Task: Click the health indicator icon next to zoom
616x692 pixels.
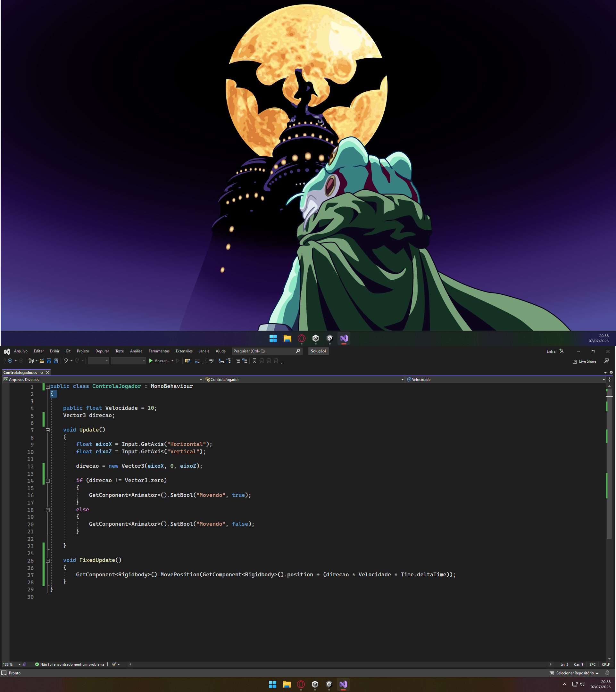Action: coord(24,664)
